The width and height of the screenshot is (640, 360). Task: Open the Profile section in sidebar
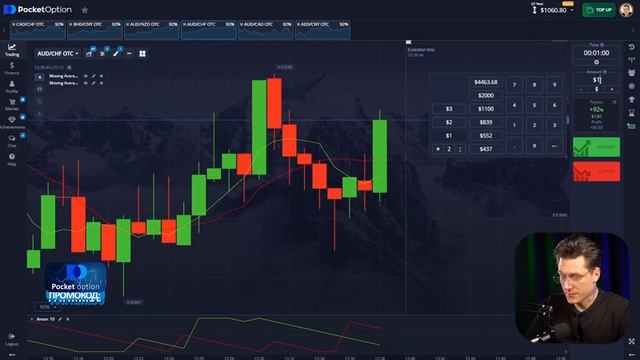[x=12, y=87]
